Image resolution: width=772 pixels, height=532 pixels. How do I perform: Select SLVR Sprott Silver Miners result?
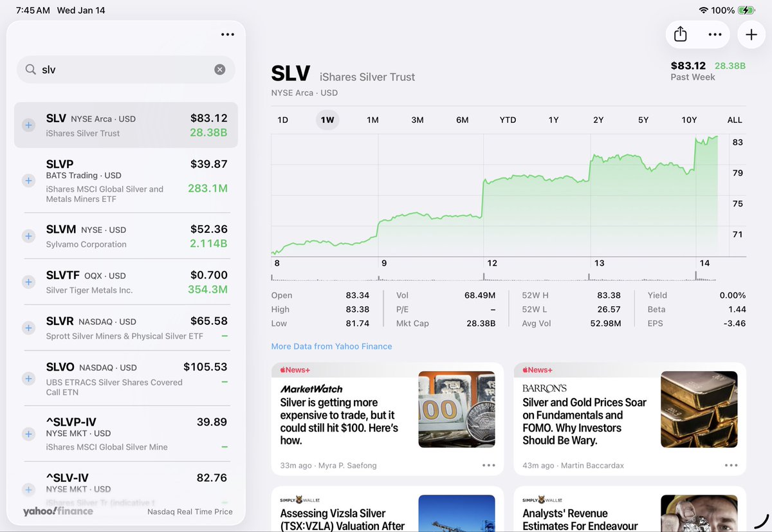pyautogui.click(x=126, y=328)
